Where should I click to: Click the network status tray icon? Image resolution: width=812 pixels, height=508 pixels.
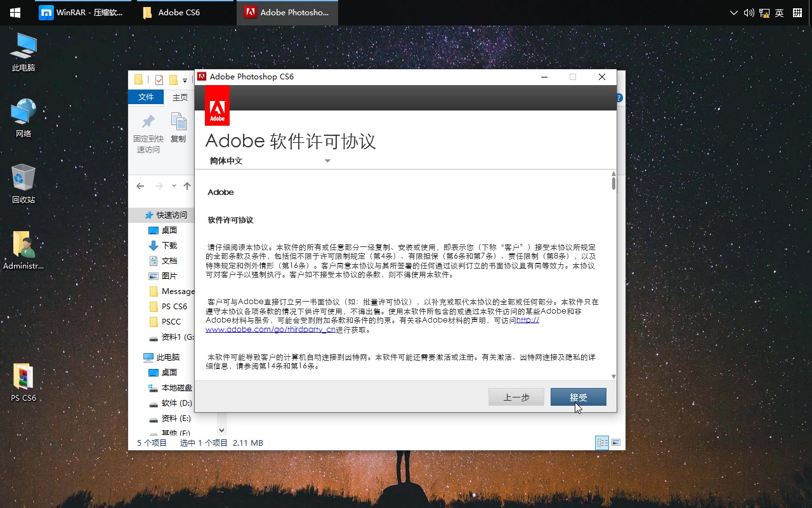point(764,13)
